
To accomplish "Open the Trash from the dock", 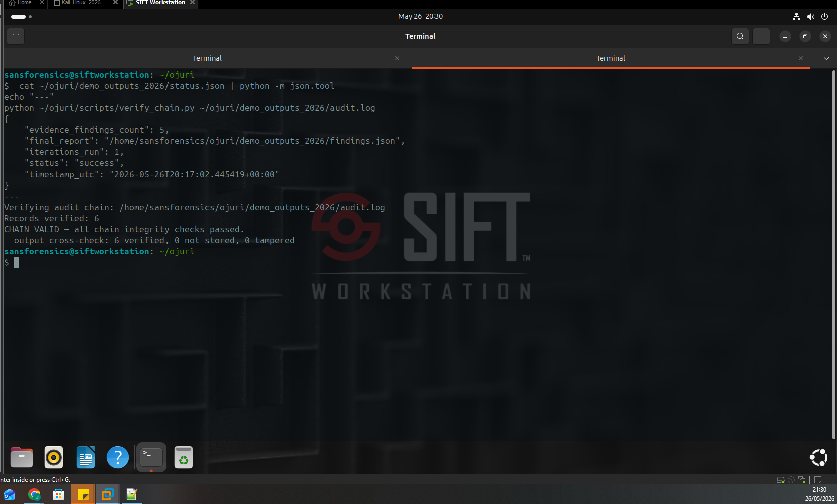I will coord(184,457).
